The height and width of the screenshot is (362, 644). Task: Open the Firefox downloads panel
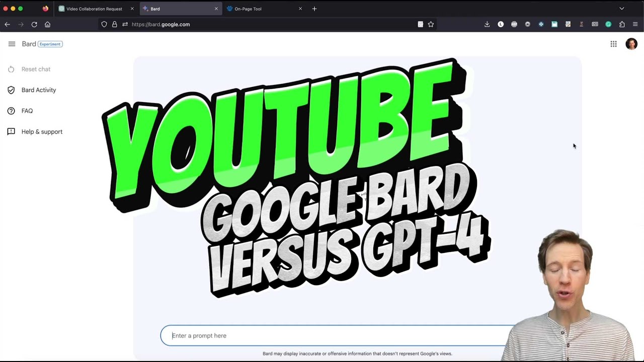[487, 24]
